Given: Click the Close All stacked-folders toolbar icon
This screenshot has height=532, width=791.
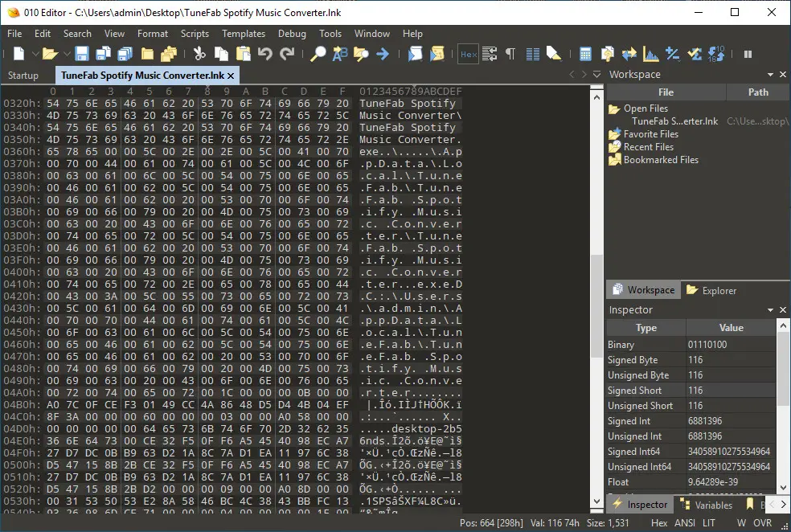Looking at the screenshot, I should pos(169,54).
